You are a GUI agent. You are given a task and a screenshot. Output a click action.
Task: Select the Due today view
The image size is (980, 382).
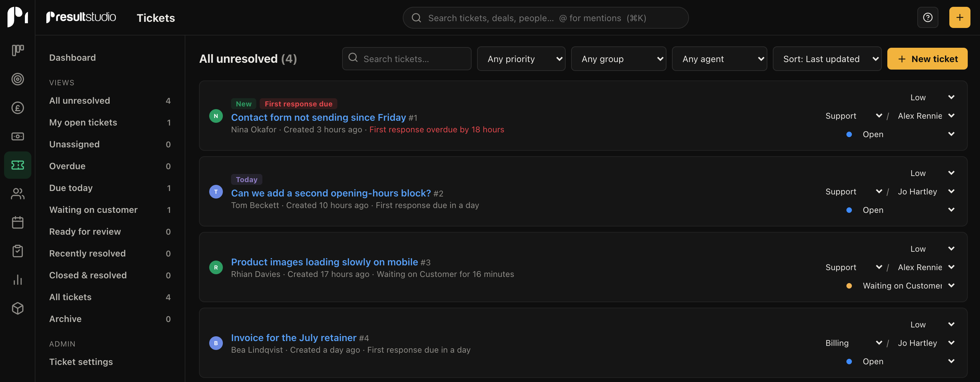110,188
